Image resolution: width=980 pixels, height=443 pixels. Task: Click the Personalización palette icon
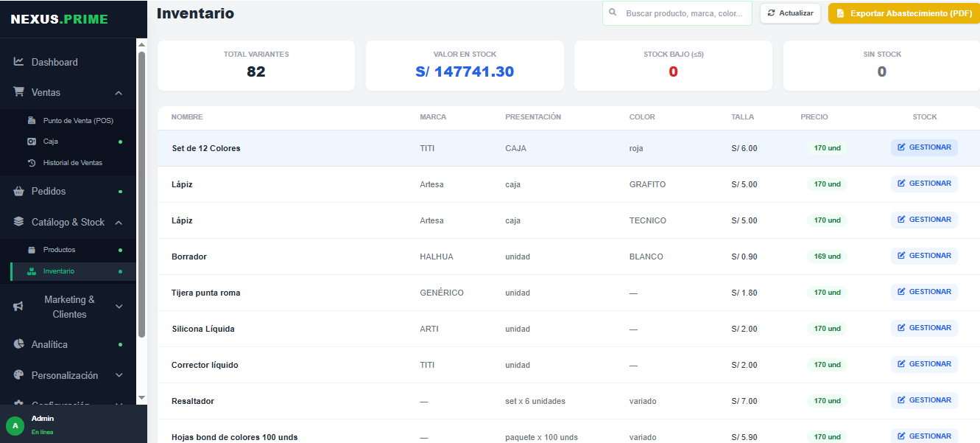click(18, 375)
